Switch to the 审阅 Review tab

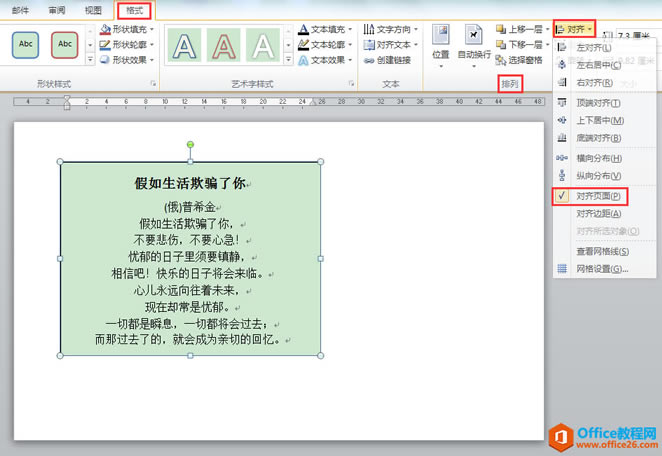[x=57, y=10]
